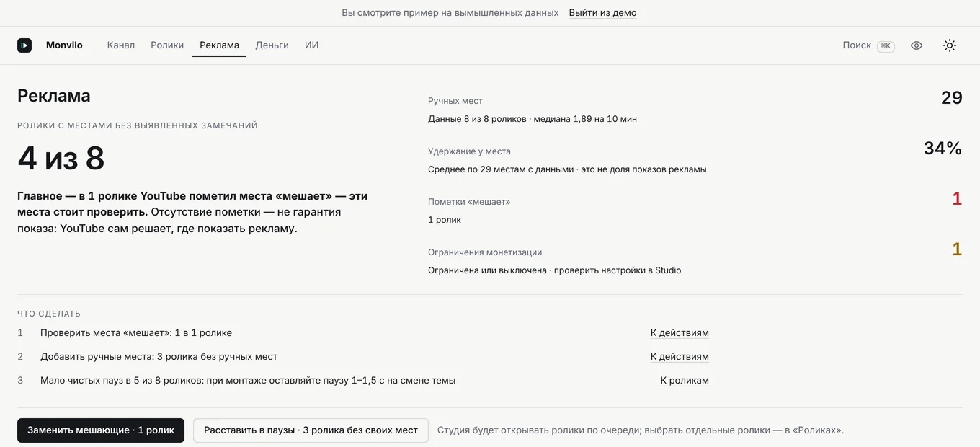The height and width of the screenshot is (447, 980).
Task: Click the Ограничения монетизации count
Action: click(957, 249)
